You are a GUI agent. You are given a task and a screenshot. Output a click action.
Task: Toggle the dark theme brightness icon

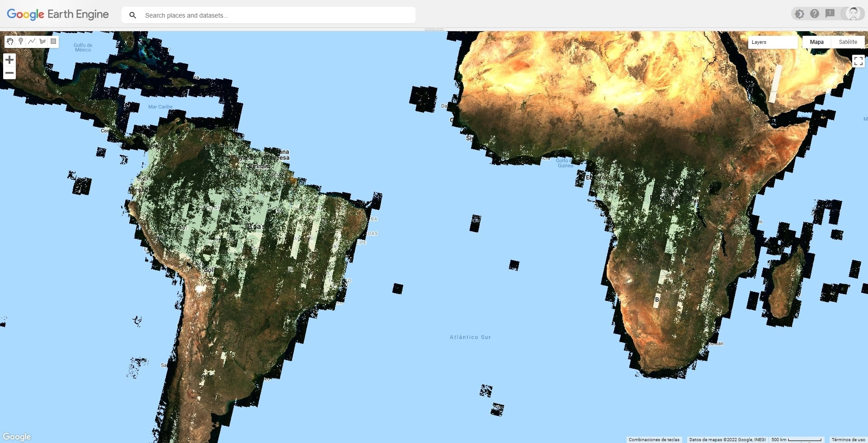coord(799,14)
